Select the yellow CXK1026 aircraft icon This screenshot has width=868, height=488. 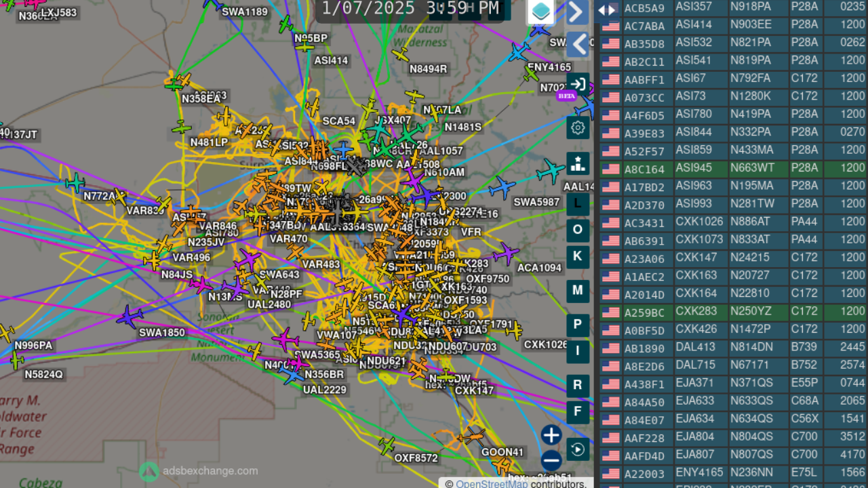pyautogui.click(x=515, y=330)
